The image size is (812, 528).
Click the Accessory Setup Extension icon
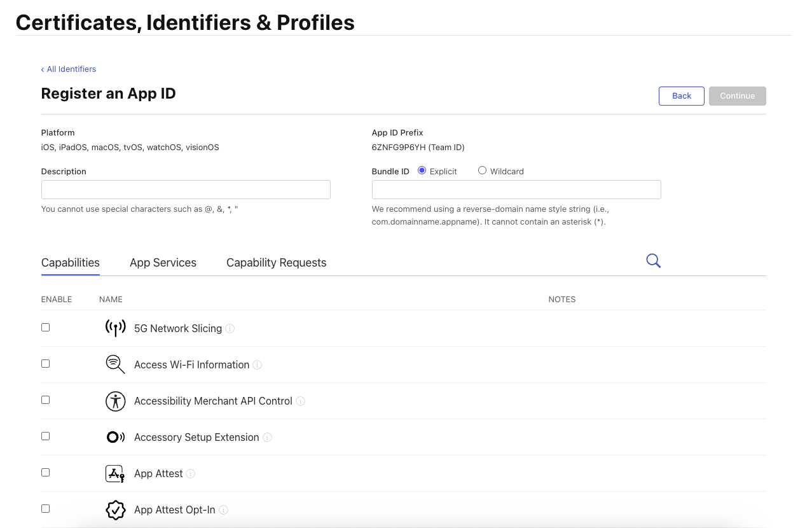pos(115,437)
